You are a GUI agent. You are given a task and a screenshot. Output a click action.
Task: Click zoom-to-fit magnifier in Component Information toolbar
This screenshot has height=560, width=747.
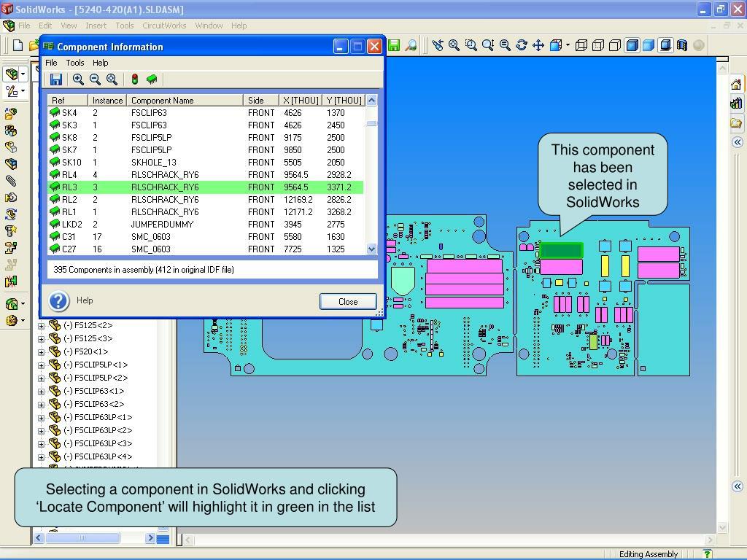coord(112,79)
